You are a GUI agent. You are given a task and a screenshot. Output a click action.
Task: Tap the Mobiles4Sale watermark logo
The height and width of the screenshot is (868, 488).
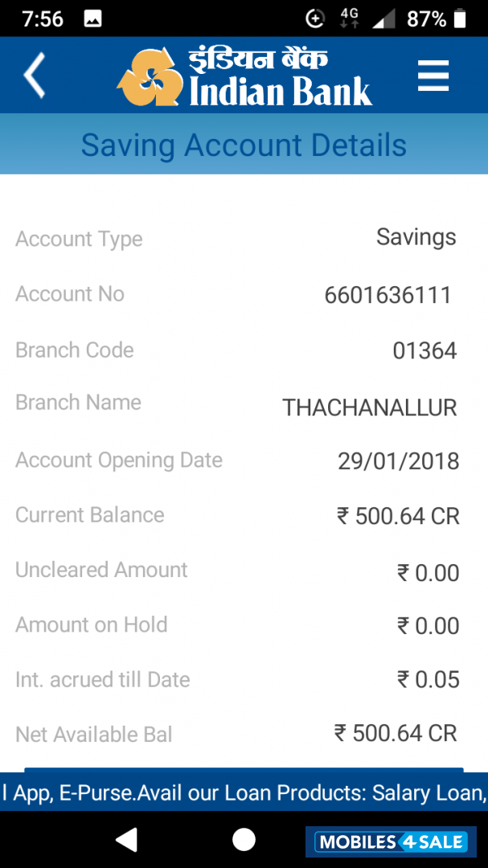click(x=390, y=841)
